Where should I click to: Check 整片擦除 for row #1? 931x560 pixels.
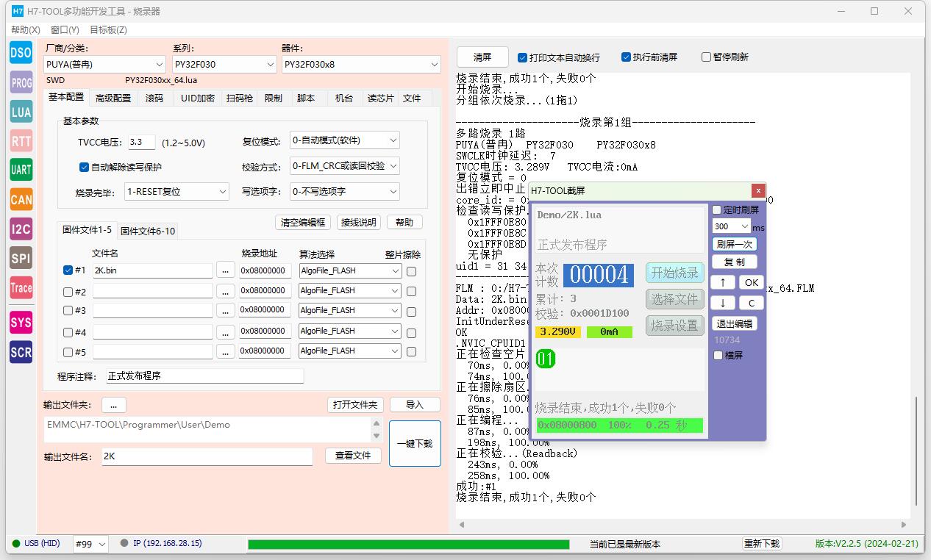tap(411, 271)
